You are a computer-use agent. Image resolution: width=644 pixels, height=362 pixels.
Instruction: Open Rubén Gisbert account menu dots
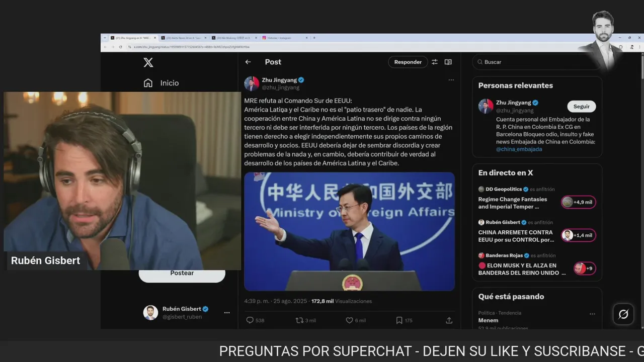(x=227, y=313)
